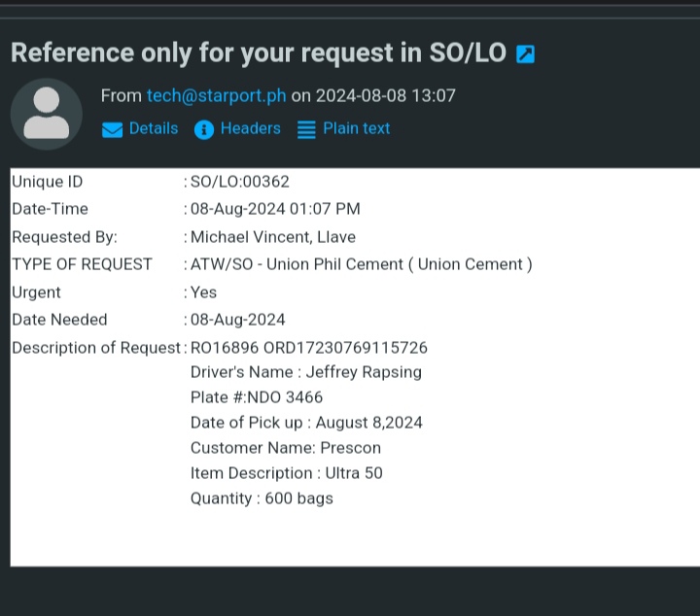Click the requester name Michael Vincent, Llave
The image size is (700, 616).
coord(273,237)
